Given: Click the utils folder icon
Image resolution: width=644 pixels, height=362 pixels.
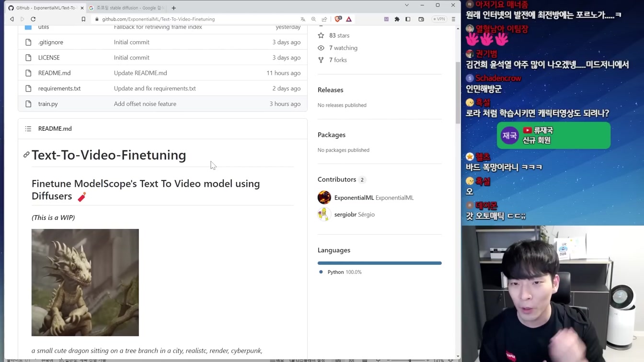Looking at the screenshot, I should [28, 27].
